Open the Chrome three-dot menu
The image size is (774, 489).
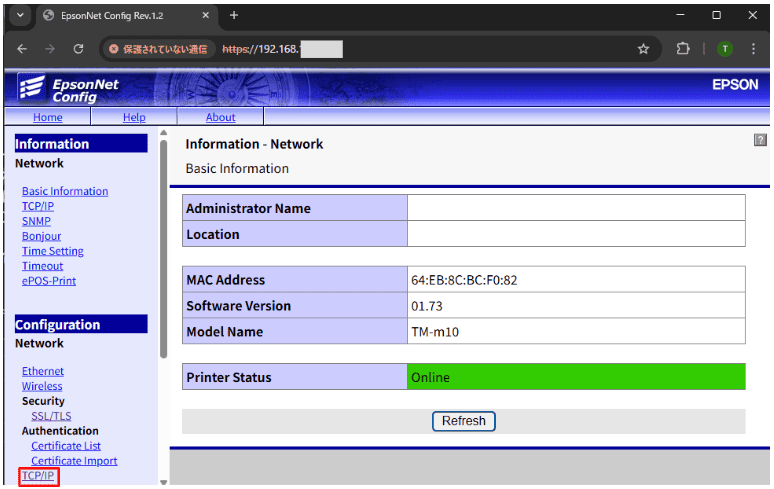756,49
